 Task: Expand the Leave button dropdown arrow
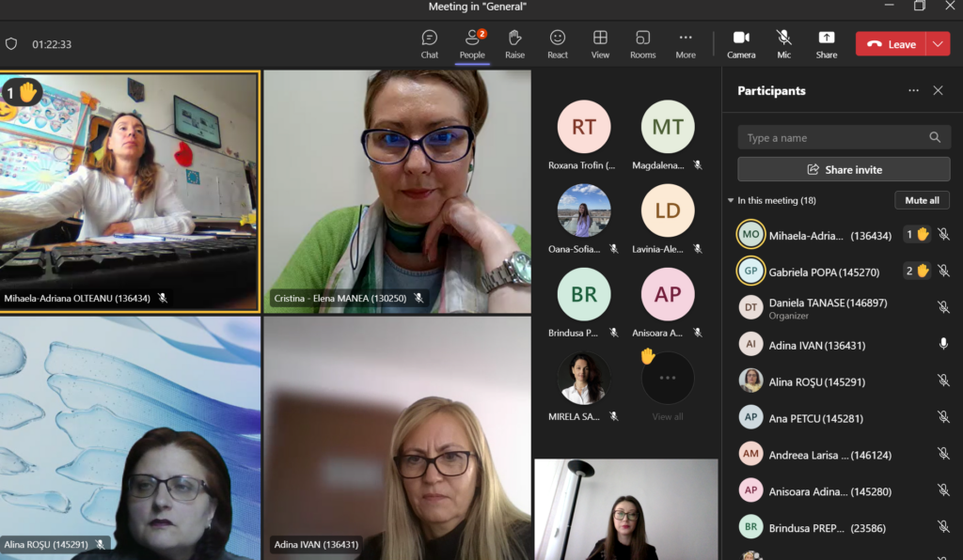click(x=938, y=44)
